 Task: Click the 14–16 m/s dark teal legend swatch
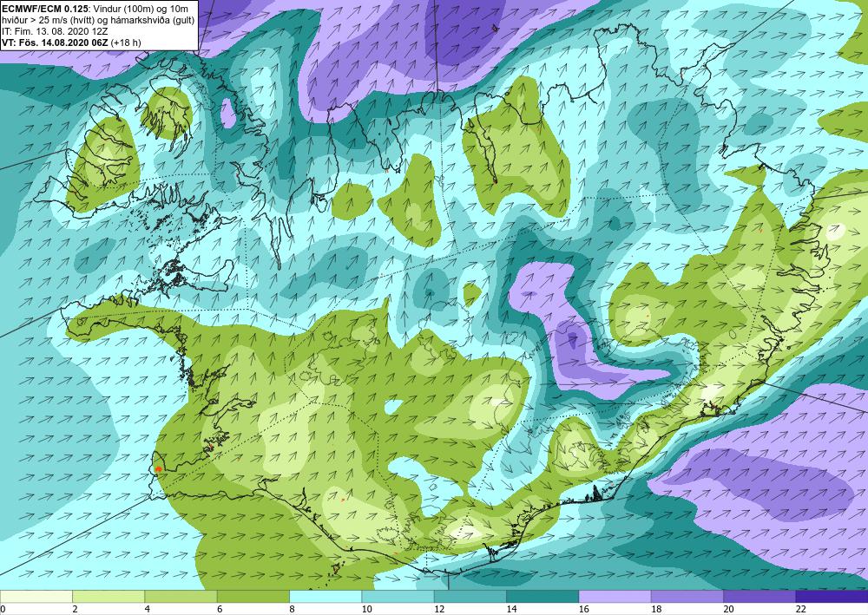point(542,596)
